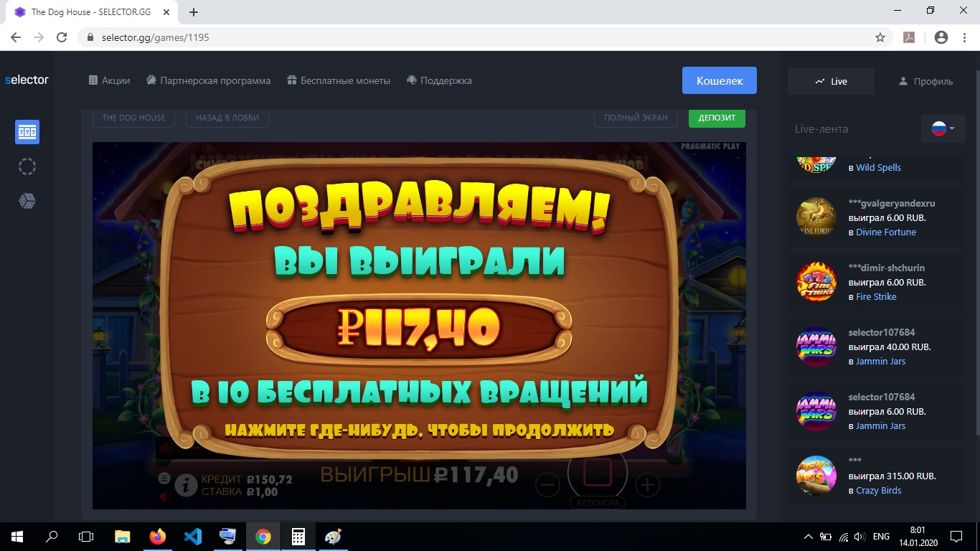980x551 pixels.
Task: Open the Crazy Birds game link
Action: click(879, 490)
